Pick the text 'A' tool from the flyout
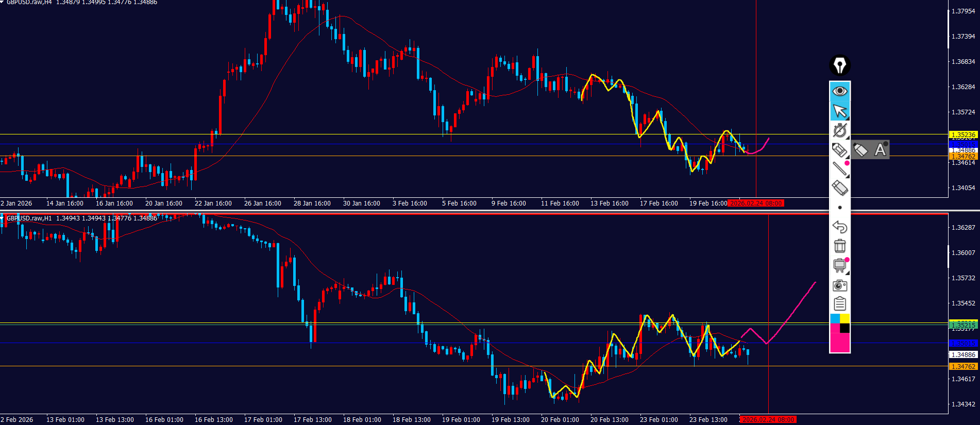This screenshot has width=980, height=425. point(880,150)
